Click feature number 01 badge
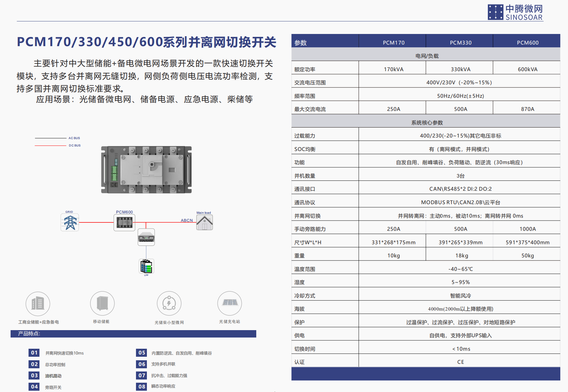The height and width of the screenshot is (392, 568). coord(34,353)
